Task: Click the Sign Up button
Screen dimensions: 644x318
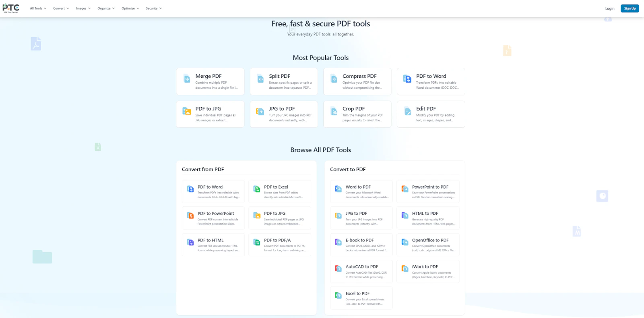Action: [630, 8]
